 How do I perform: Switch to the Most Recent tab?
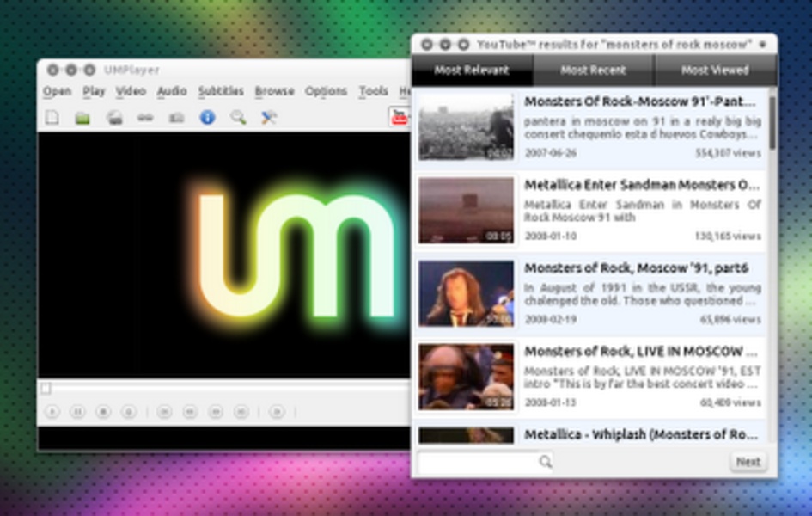(x=594, y=70)
